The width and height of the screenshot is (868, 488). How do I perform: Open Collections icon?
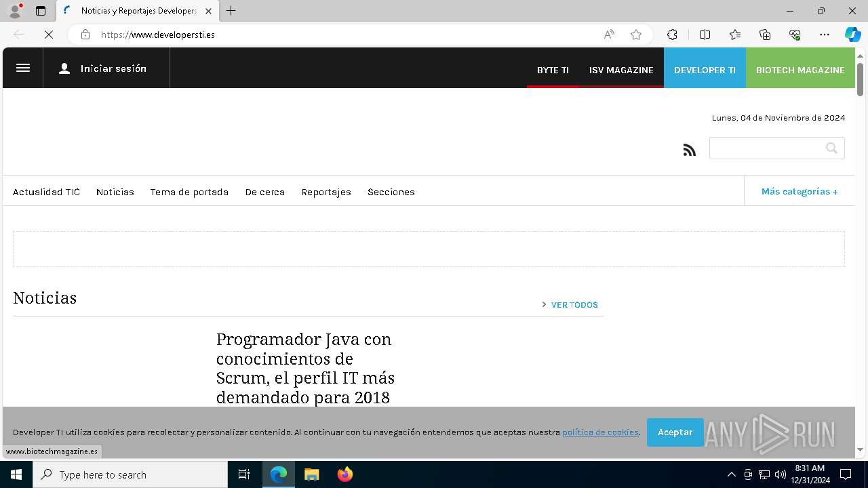pyautogui.click(x=765, y=35)
